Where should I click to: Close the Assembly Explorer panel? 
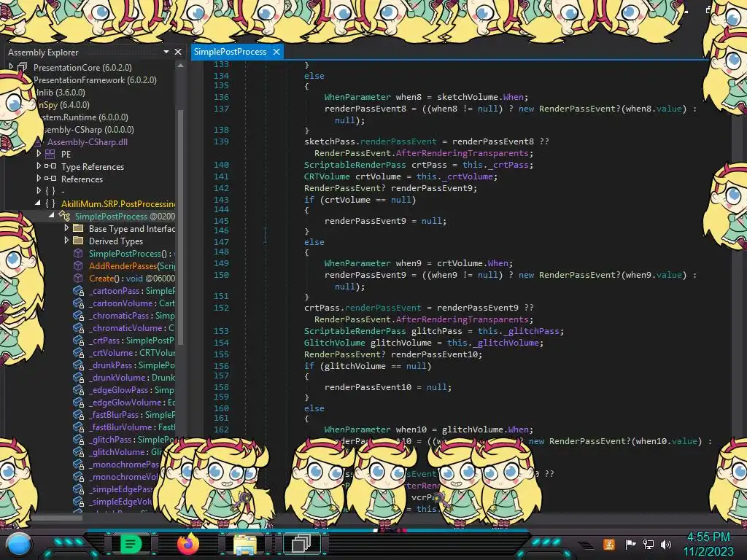(178, 52)
